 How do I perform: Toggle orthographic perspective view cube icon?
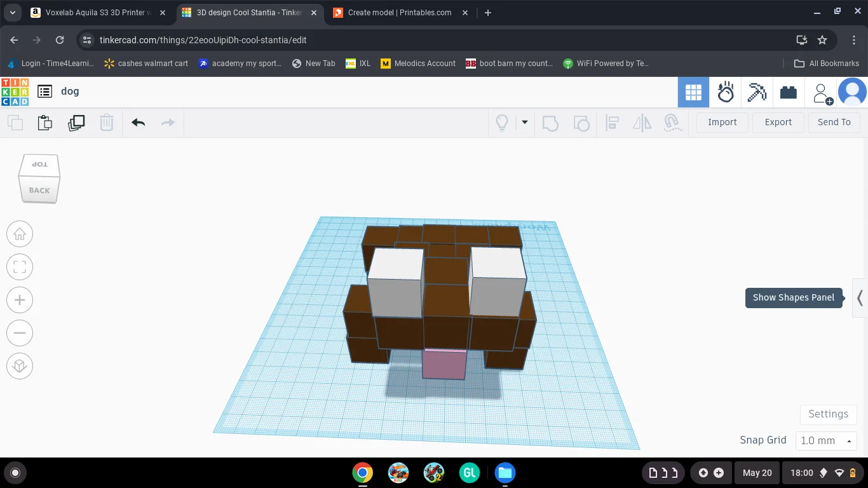[20, 366]
